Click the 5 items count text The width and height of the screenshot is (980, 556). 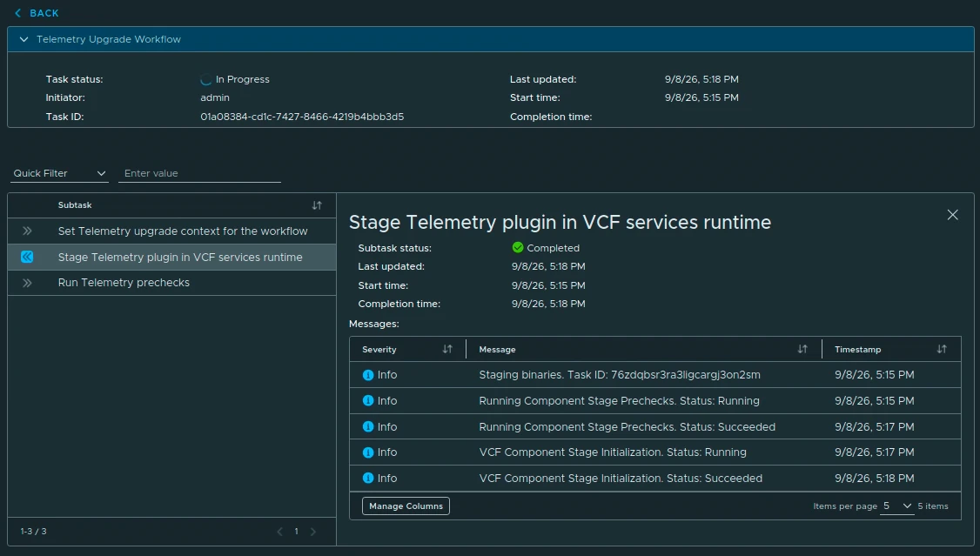[932, 506]
